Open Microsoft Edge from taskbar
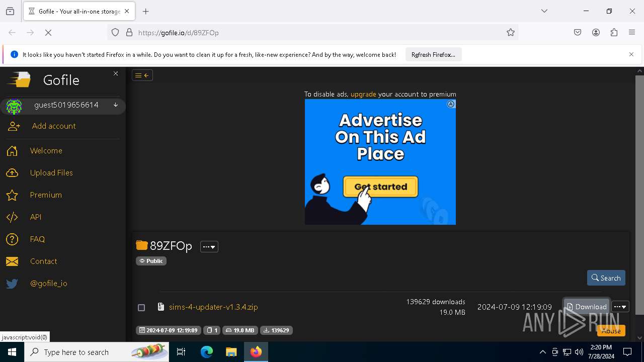Viewport: 644px width, 362px height. 207,352
